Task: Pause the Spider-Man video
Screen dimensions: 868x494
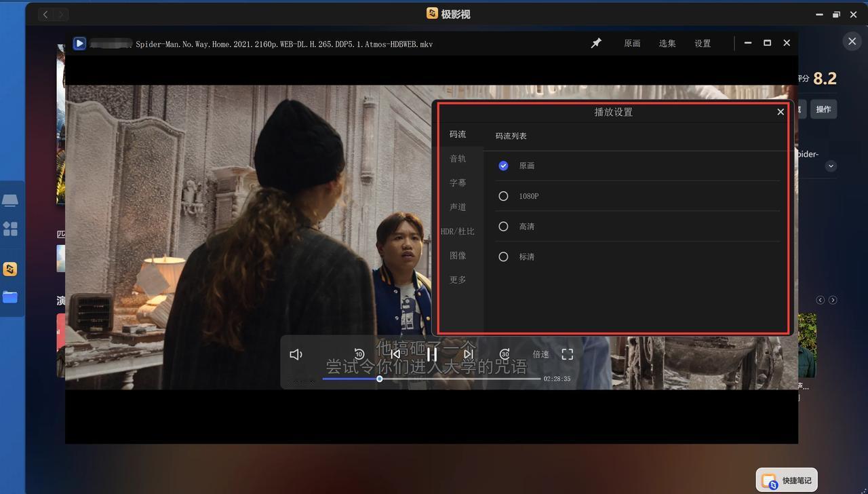Action: [x=432, y=354]
